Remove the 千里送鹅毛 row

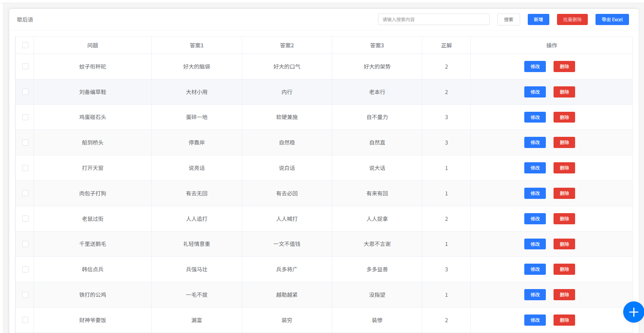[564, 244]
